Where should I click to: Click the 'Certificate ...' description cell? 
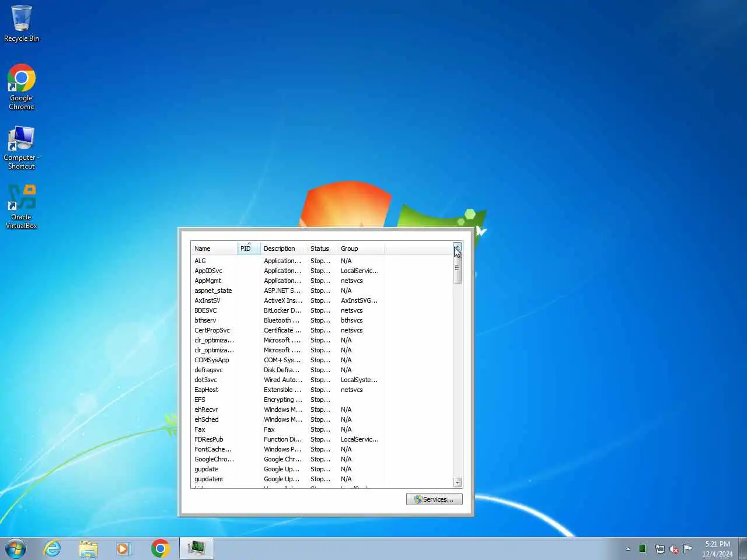pyautogui.click(x=283, y=330)
